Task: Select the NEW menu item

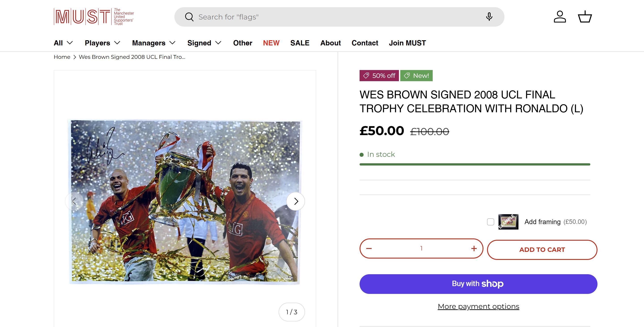Action: coord(271,43)
